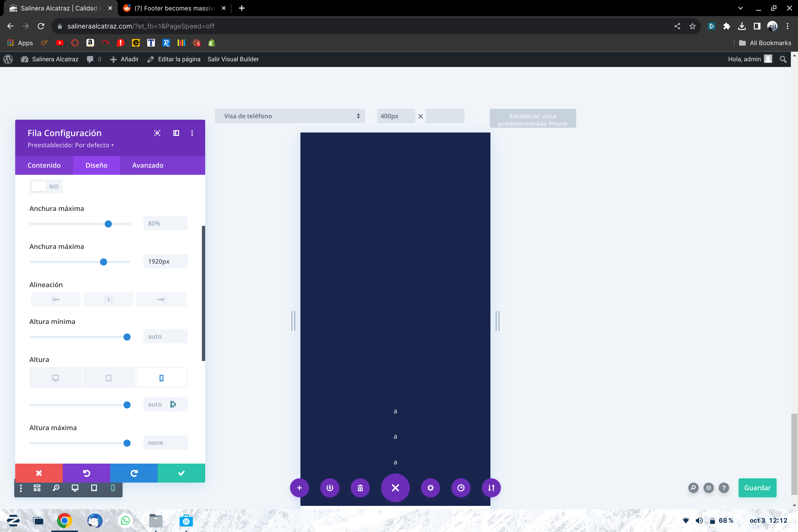The height and width of the screenshot is (532, 798).
Task: Open the Visa de teléfono dropdown
Action: click(x=290, y=116)
